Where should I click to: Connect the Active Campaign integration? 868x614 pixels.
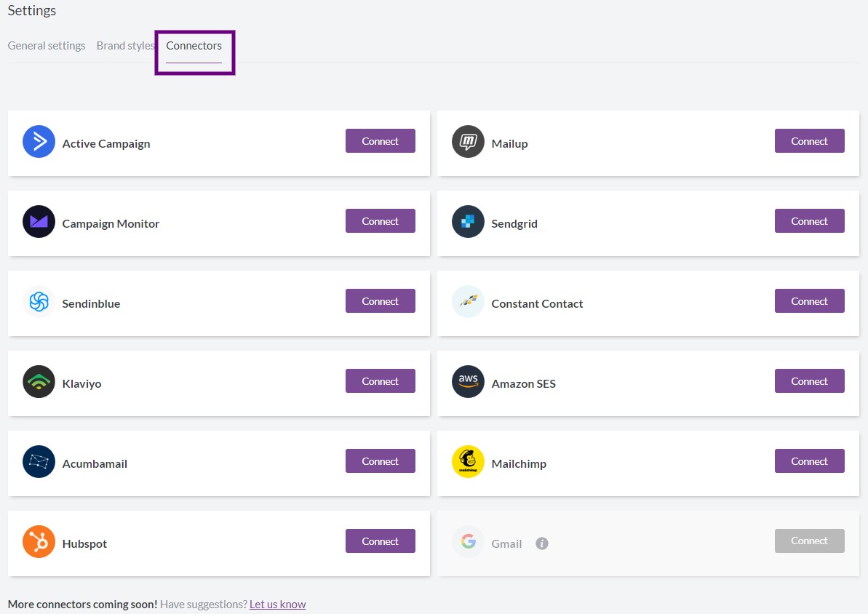pos(381,141)
